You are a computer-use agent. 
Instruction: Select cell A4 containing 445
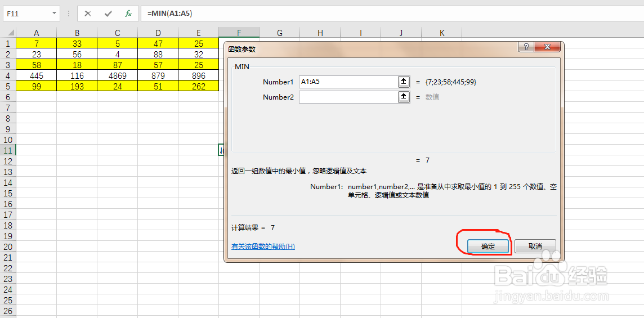tap(37, 75)
